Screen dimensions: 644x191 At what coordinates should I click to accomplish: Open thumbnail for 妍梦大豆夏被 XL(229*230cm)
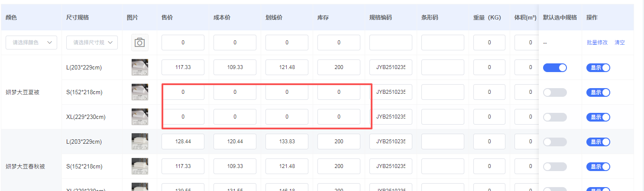click(139, 117)
